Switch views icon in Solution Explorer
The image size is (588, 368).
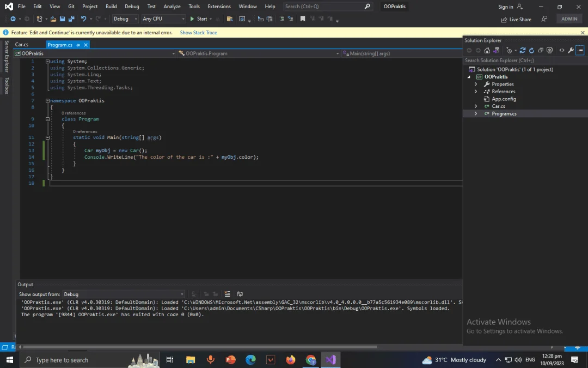click(497, 50)
